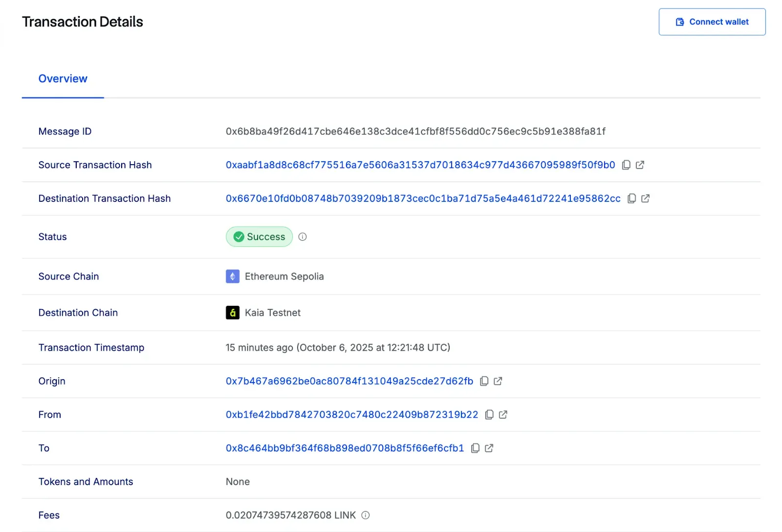The width and height of the screenshot is (782, 532).
Task: Select the Overview tab
Action: 63,79
